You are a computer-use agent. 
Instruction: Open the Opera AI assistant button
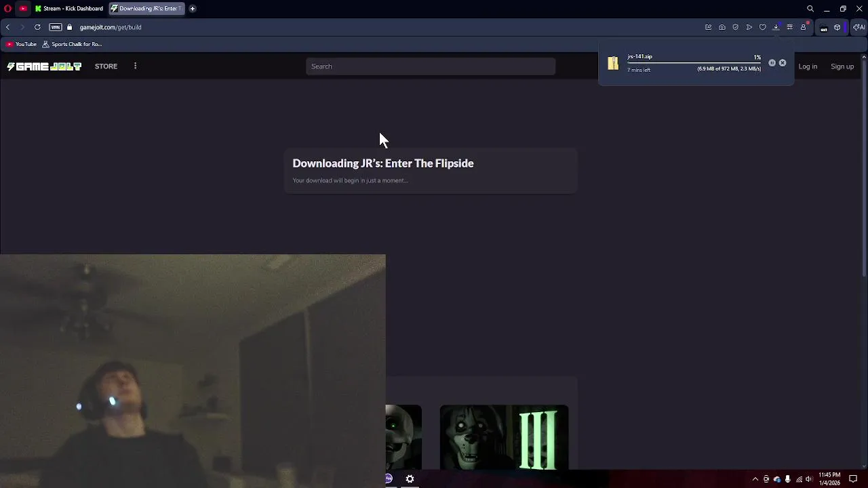pyautogui.click(x=859, y=27)
